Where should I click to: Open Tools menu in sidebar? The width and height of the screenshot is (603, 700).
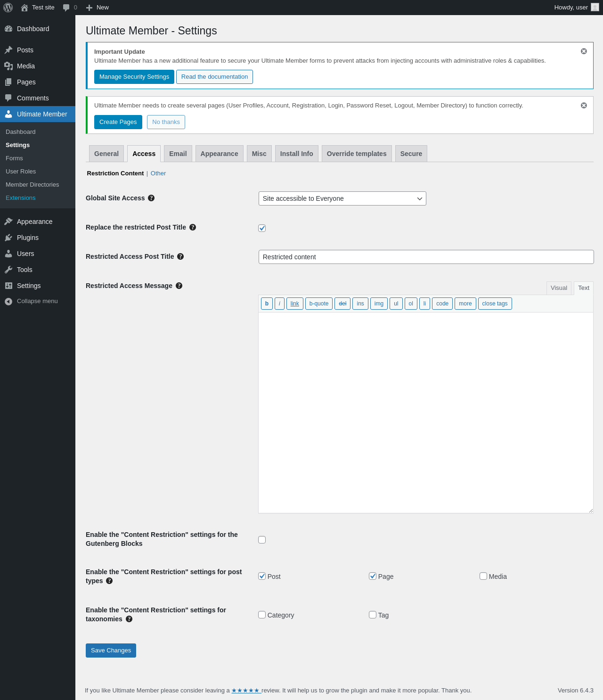pyautogui.click(x=38, y=270)
